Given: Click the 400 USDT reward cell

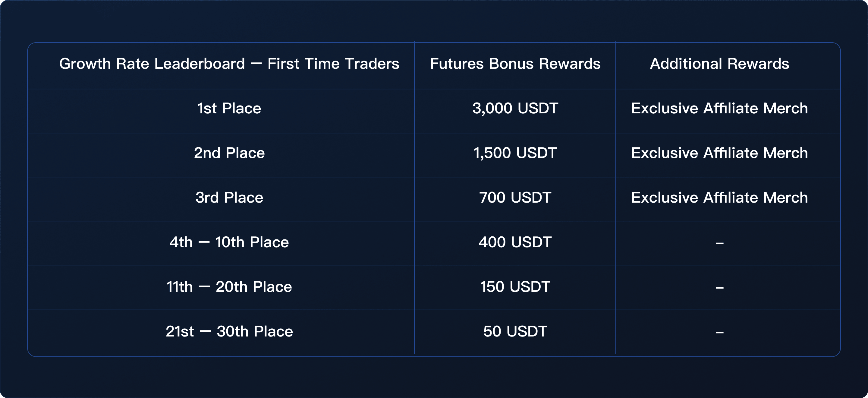Looking at the screenshot, I should (515, 242).
